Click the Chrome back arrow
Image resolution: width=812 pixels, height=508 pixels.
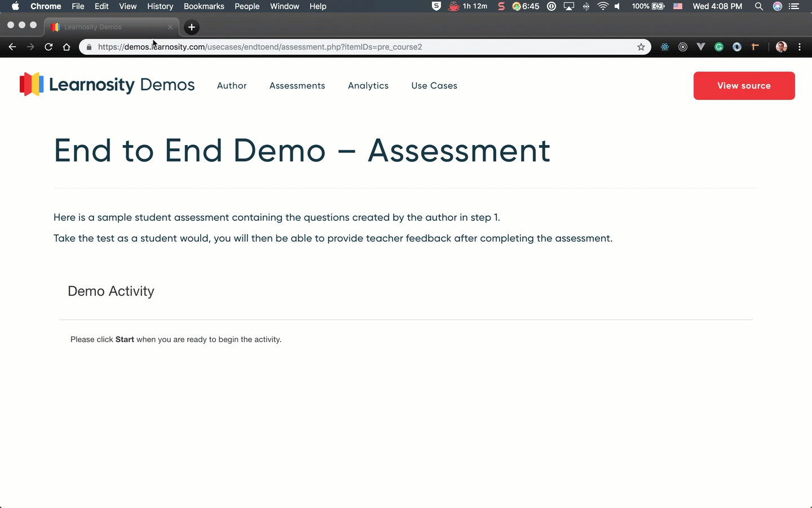point(12,47)
